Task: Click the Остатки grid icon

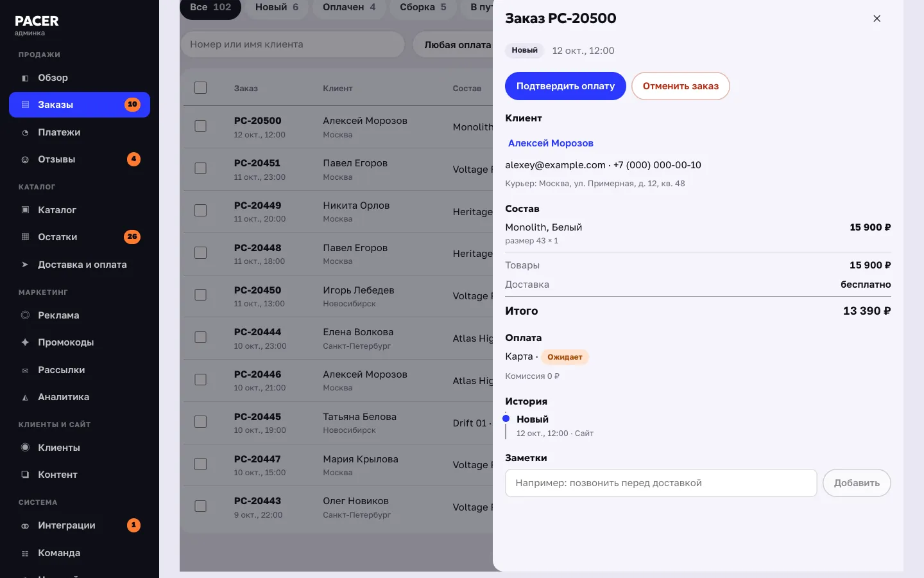Action: (25, 237)
